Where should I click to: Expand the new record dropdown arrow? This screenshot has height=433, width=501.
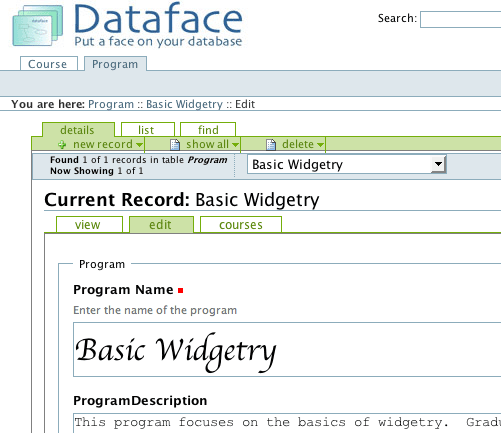point(139,145)
